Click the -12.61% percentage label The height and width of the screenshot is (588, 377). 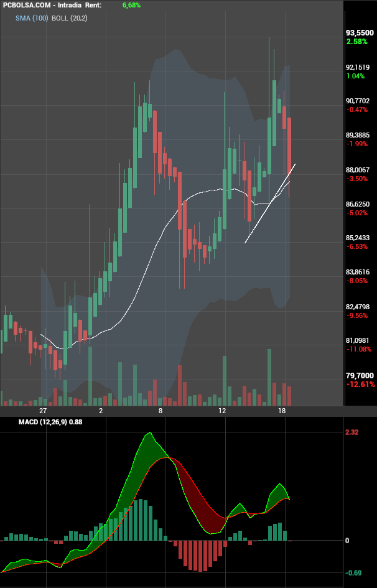pos(360,385)
